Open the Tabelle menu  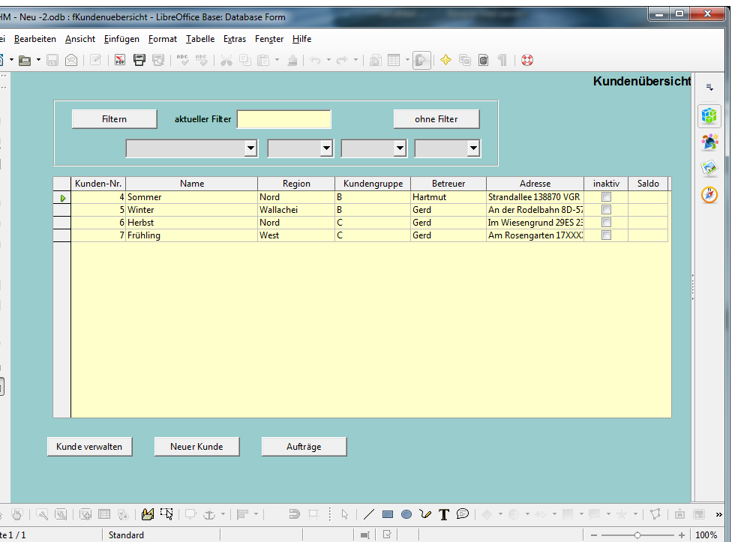200,39
